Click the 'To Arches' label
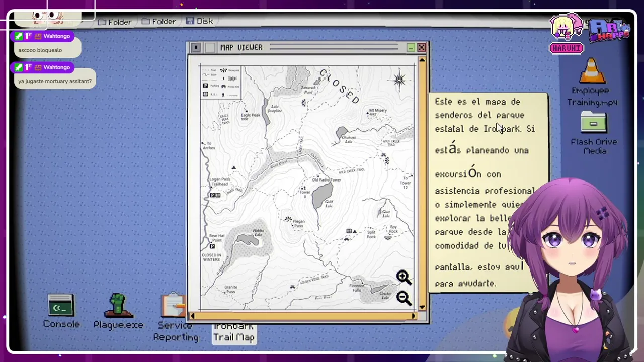This screenshot has width=644, height=362. pos(209,146)
